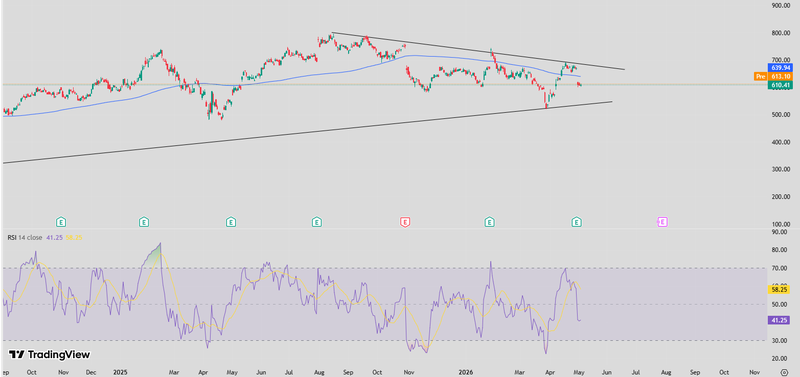The width and height of the screenshot is (800, 377).
Task: Click the earnings marker near August 2025
Action: tap(317, 222)
